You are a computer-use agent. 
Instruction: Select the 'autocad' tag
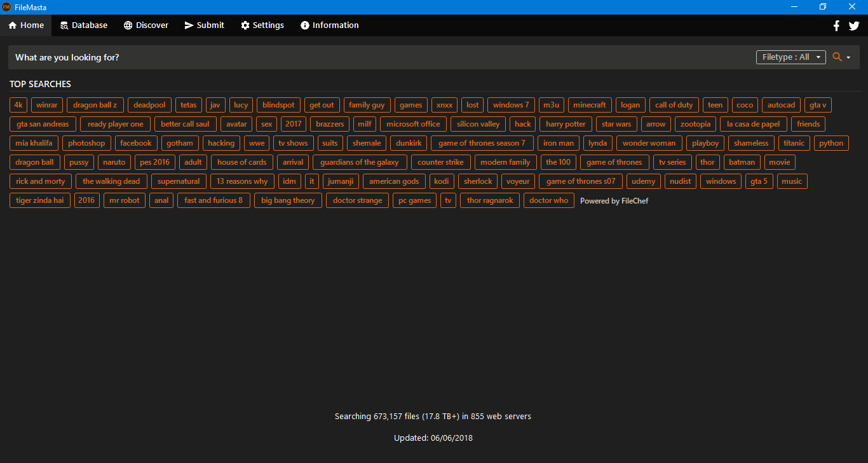point(781,105)
